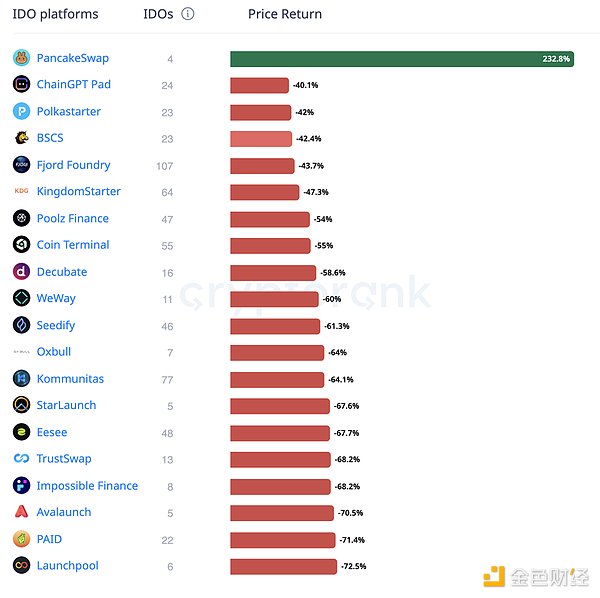Sort by the Price Return column header
Image resolution: width=600 pixels, height=598 pixels.
pyautogui.click(x=285, y=14)
